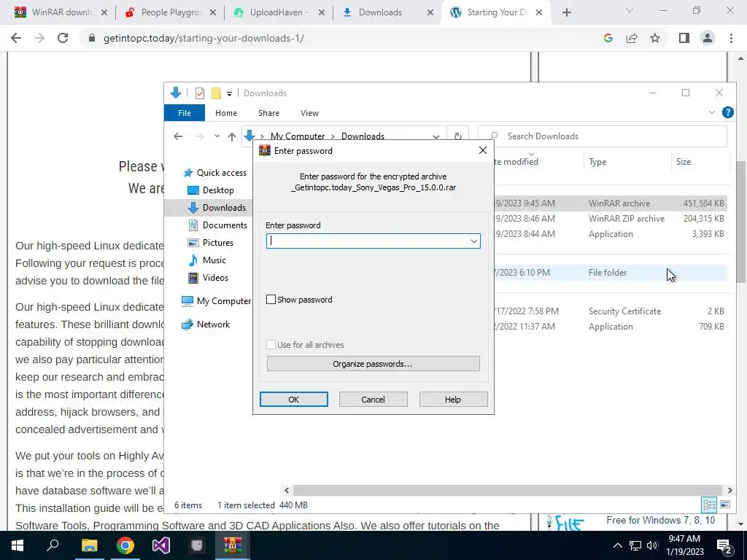747x560 pixels.
Task: Select My Computer in navigation pane
Action: [x=216, y=301]
